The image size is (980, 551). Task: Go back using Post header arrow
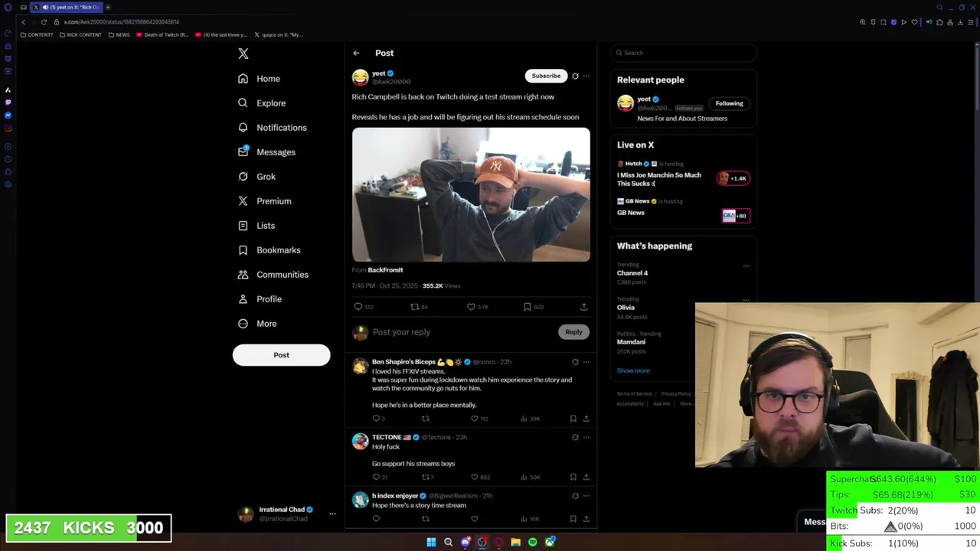[356, 53]
